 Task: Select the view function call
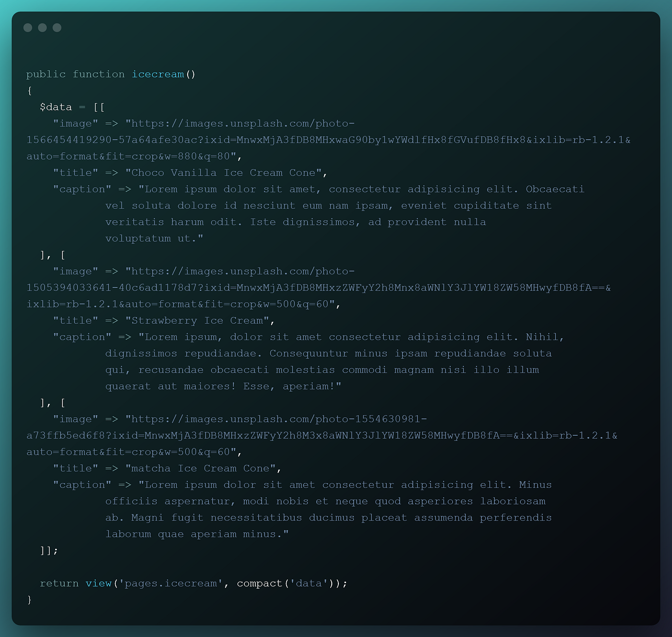click(99, 583)
